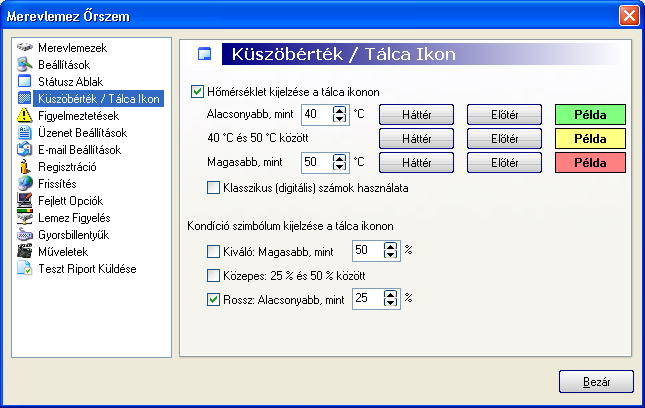Image resolution: width=645 pixels, height=408 pixels.
Task: Increase the Rossz percentage value
Action: click(x=390, y=294)
